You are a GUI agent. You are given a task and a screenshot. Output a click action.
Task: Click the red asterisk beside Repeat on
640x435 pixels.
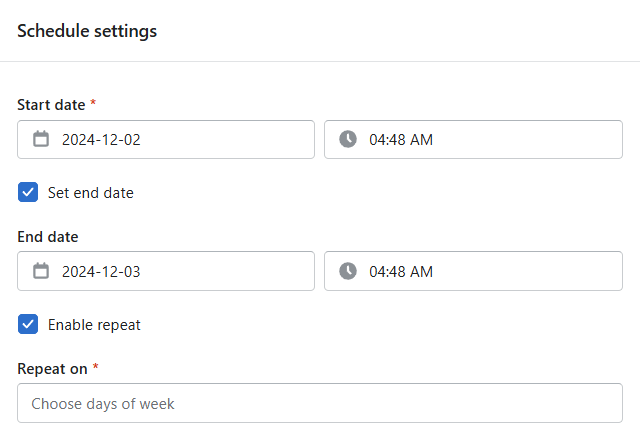point(96,366)
